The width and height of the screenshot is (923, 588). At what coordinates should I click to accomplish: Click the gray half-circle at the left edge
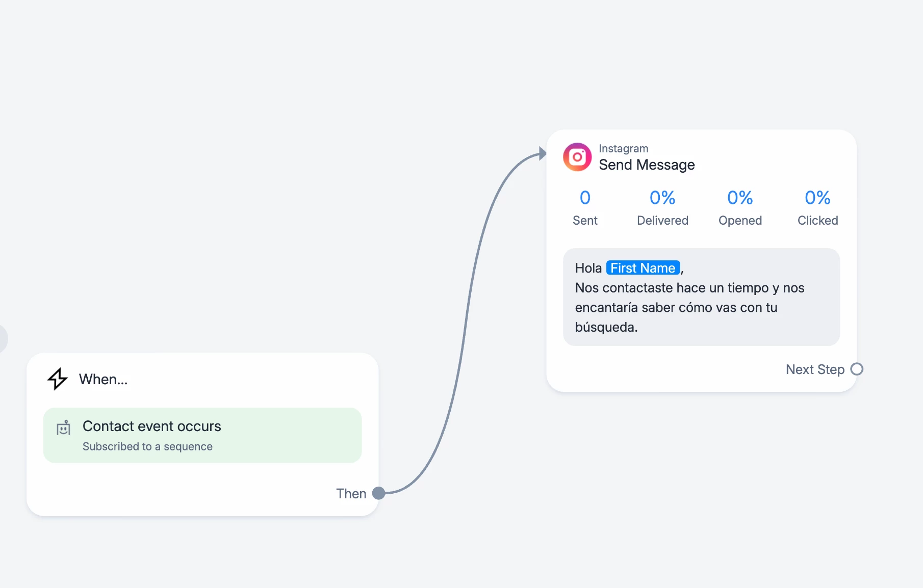click(x=3, y=338)
